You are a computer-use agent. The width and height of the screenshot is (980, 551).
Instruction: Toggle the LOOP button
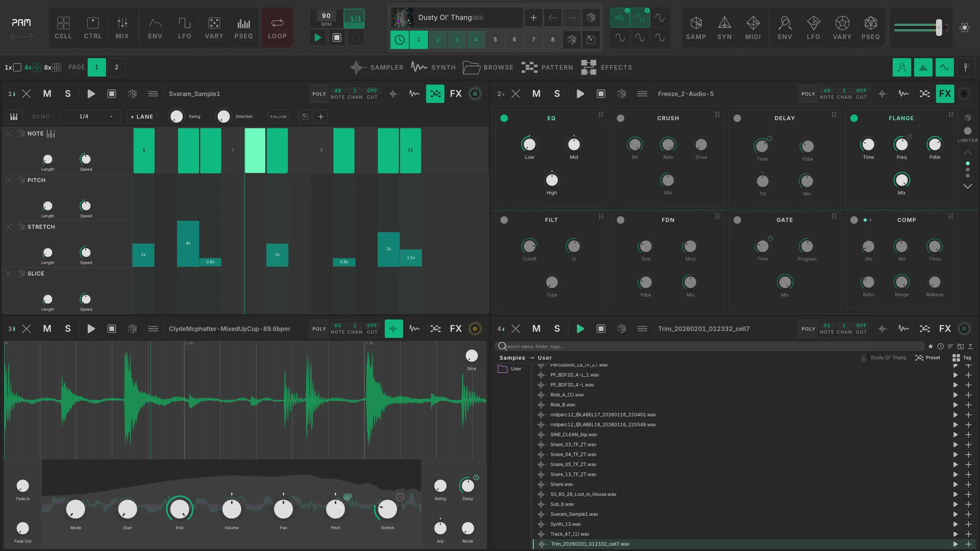(x=277, y=28)
